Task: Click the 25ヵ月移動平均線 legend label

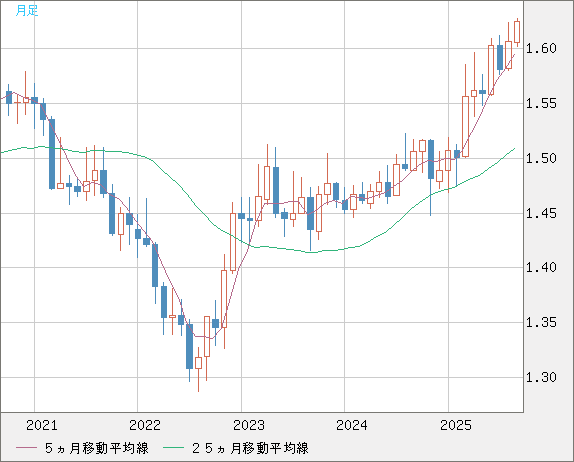Action: (x=250, y=448)
